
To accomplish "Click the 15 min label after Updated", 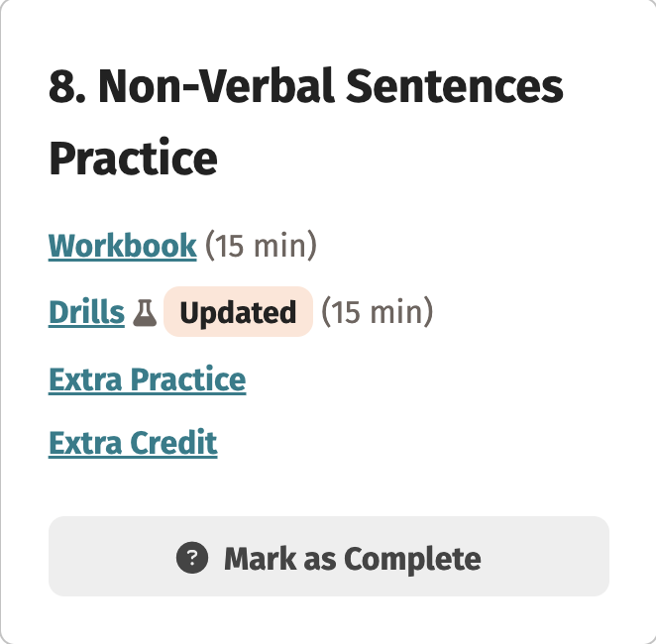I will (378, 313).
